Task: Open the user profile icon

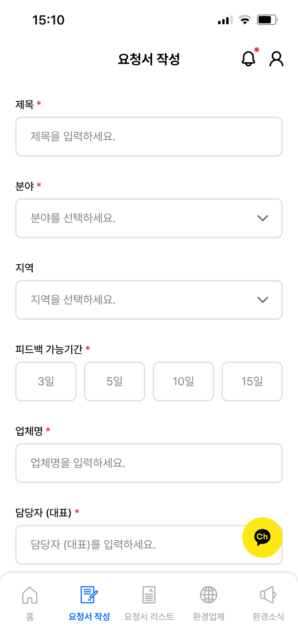Action: coord(276,59)
